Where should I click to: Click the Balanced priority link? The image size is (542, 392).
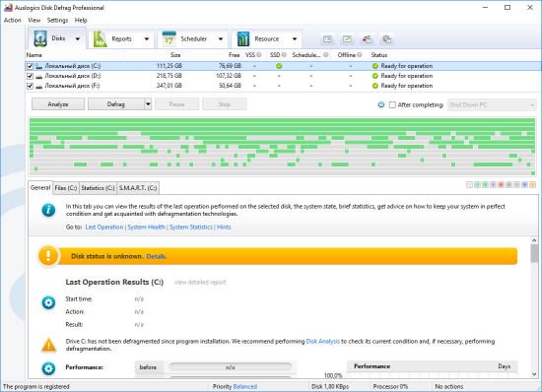click(244, 386)
